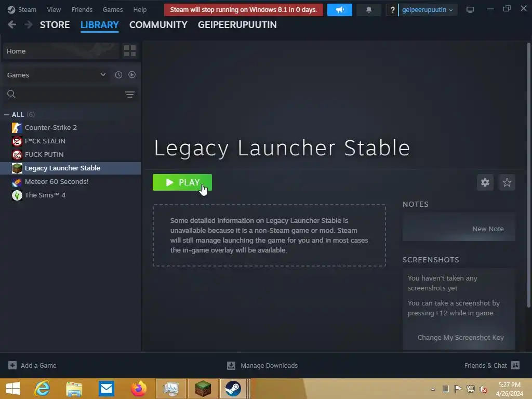Image resolution: width=532 pixels, height=399 pixels.
Task: Open File Explorer from taskbar
Action: tap(74, 389)
